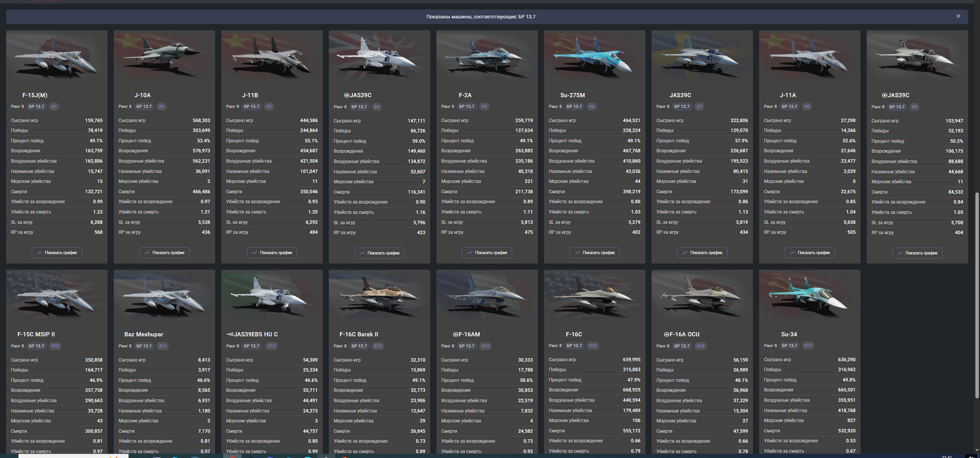Show graph for JAS39C ranked #4

point(379,253)
